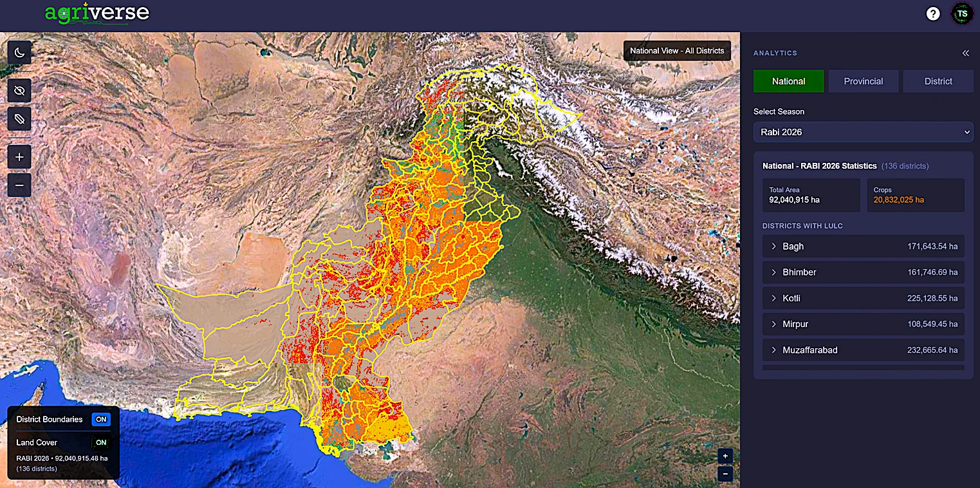Expand the Bhimber district row
Image resolution: width=980 pixels, height=488 pixels.
[864, 272]
